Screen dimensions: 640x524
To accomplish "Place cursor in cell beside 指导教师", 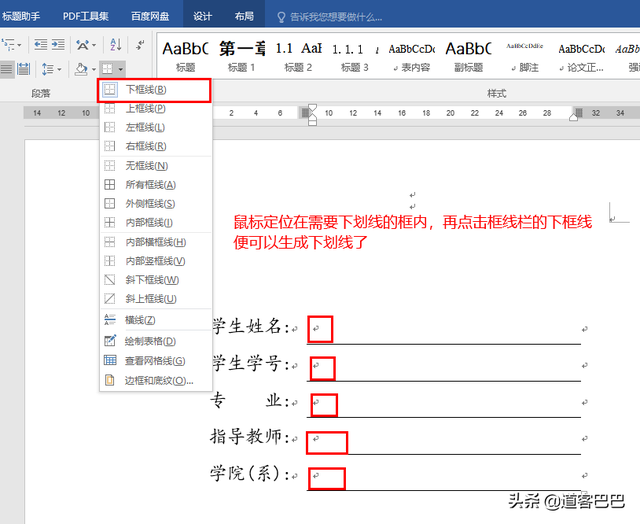I will 444,442.
